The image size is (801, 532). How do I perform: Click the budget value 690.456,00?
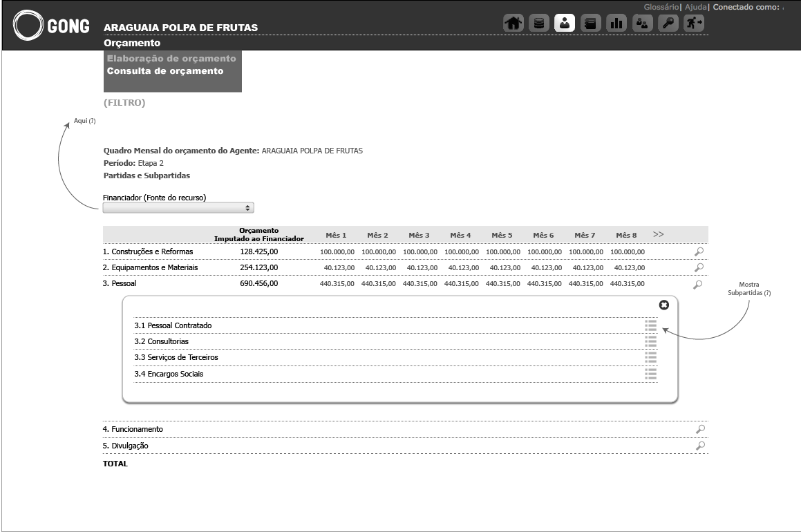click(x=259, y=283)
